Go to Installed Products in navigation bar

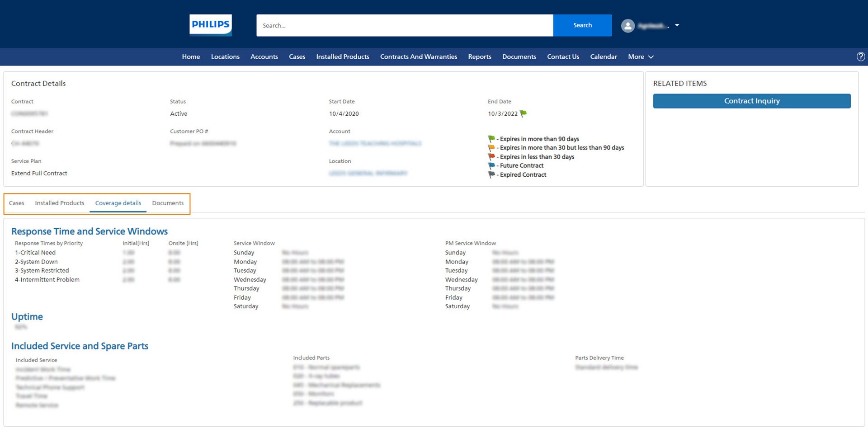[342, 56]
